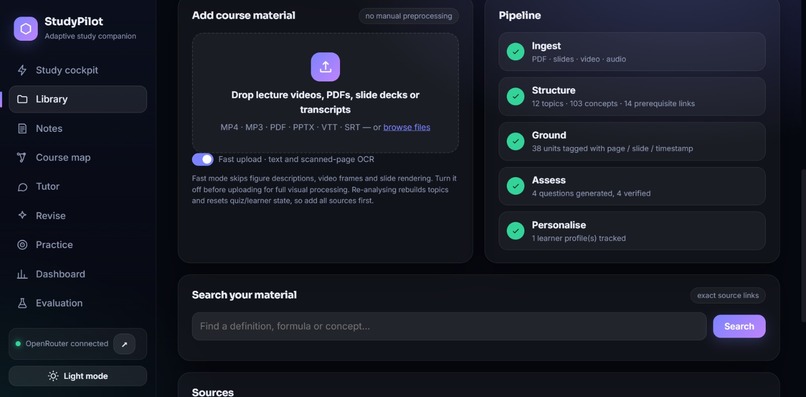The image size is (806, 397).
Task: Click the Library folder icon
Action: tap(22, 99)
